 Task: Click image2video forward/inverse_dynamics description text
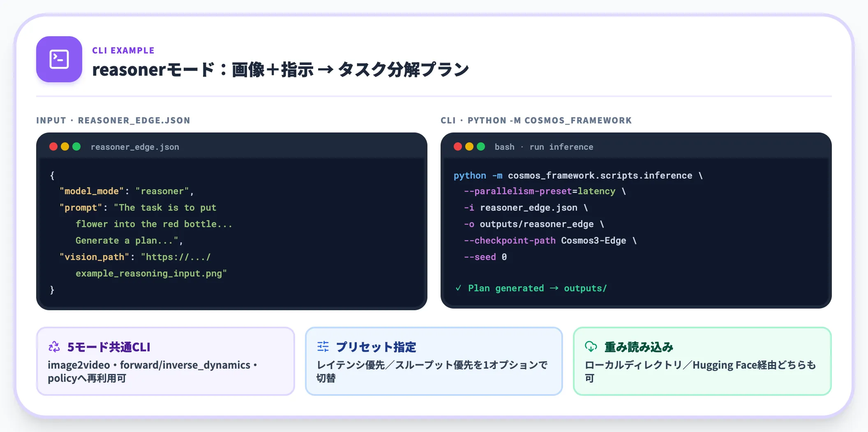click(152, 372)
